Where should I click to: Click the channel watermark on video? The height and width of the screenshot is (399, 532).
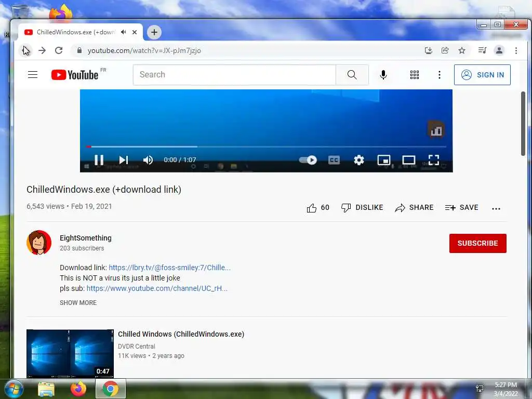click(x=436, y=129)
